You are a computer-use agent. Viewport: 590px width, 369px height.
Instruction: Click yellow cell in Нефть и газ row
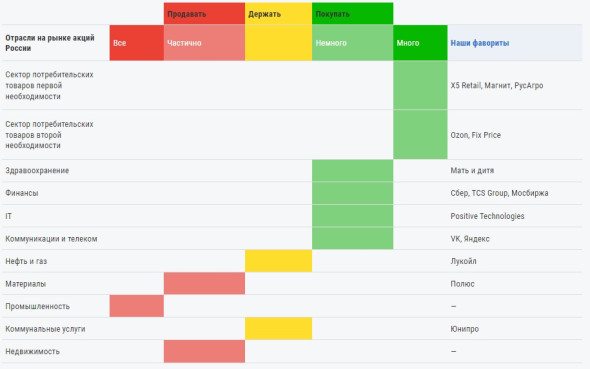point(278,261)
